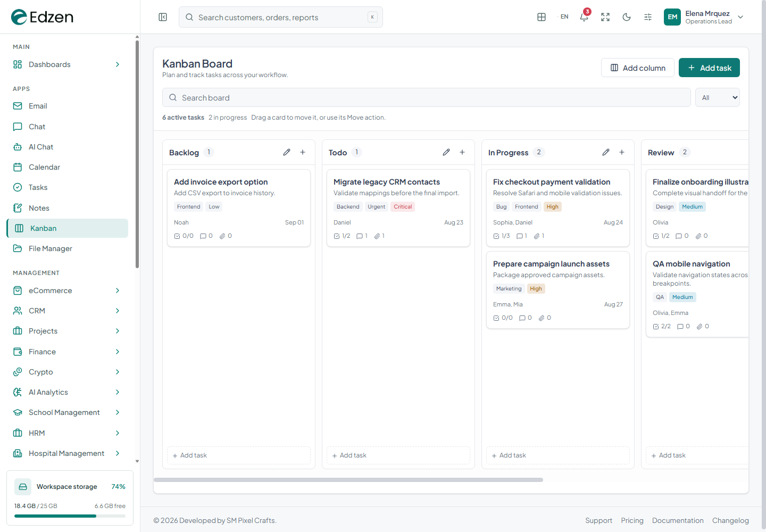Click the EM user avatar
The image size is (766, 532).
pos(672,17)
